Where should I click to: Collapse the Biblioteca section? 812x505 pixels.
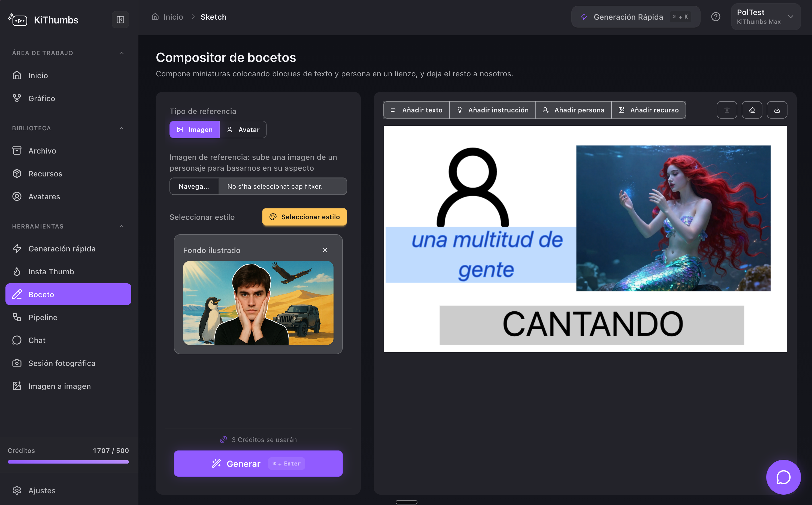tap(122, 128)
